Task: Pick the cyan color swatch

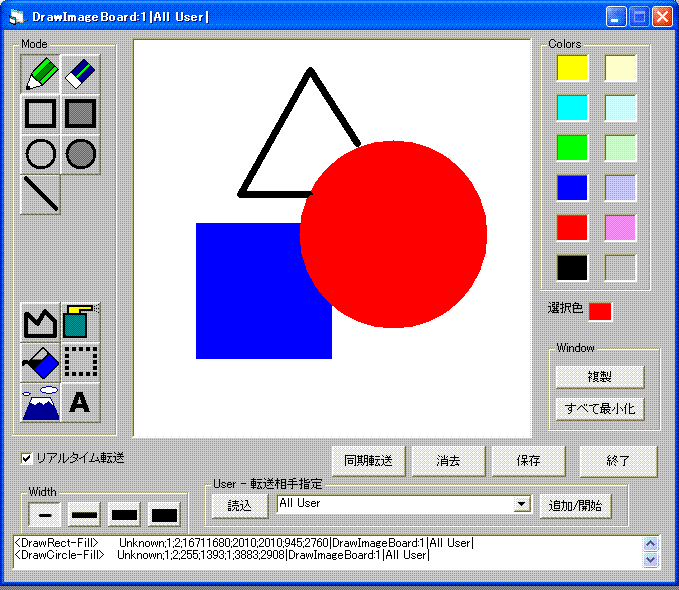Action: 572,108
